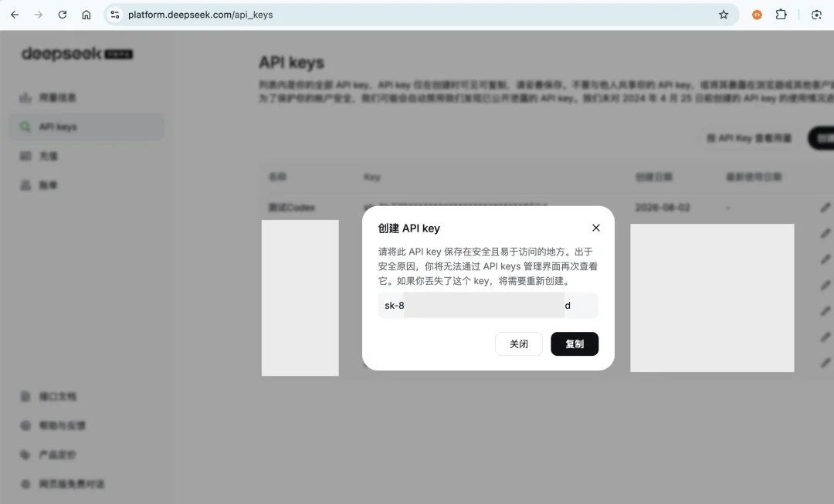Edit the 测试Codex key via pencil icon
834x504 pixels.
pos(825,208)
